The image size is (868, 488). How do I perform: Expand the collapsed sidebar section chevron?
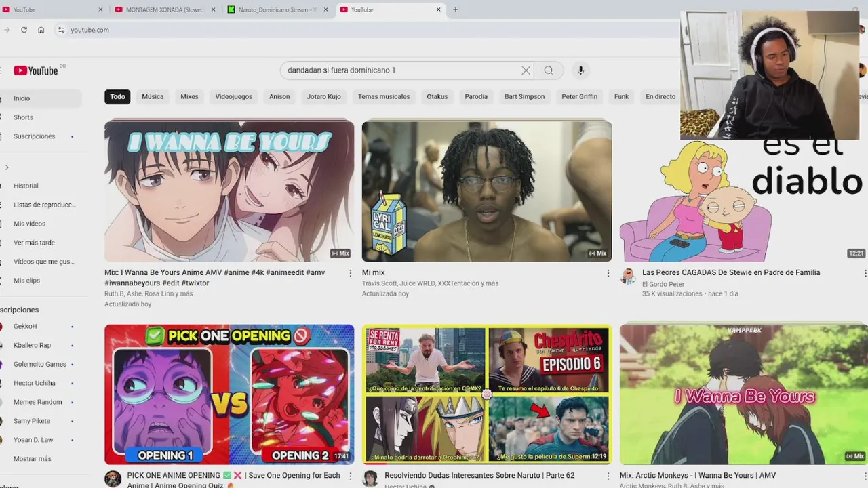point(7,167)
